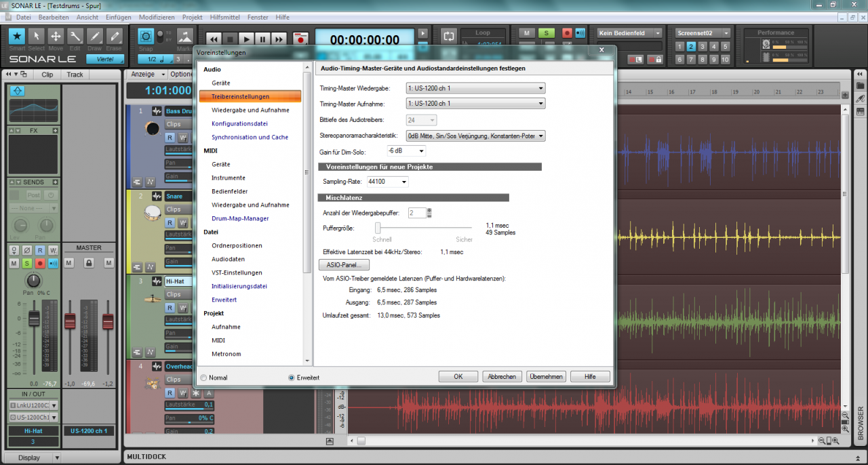Start playback with Play button
Screen dimensions: 868x465
[x=247, y=40]
